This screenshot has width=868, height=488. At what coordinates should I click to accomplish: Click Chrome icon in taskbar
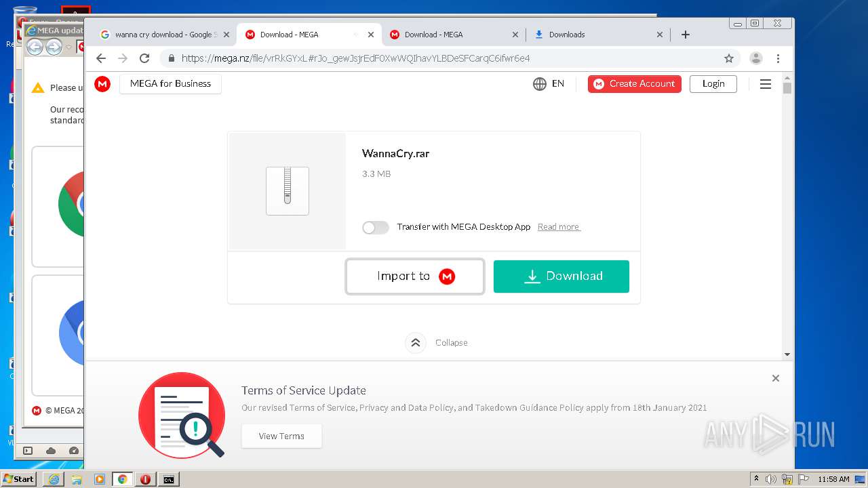coord(123,479)
